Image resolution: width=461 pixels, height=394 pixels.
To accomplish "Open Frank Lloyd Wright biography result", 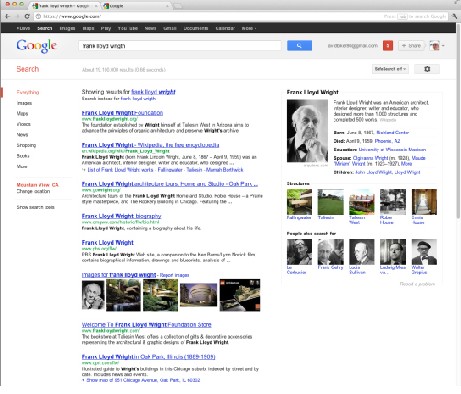I will (x=121, y=216).
